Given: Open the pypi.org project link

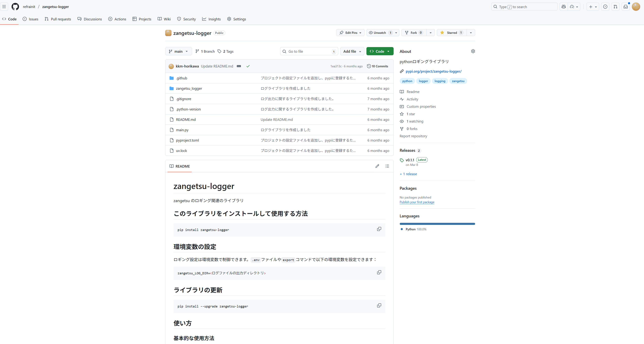Looking at the screenshot, I should tap(433, 71).
